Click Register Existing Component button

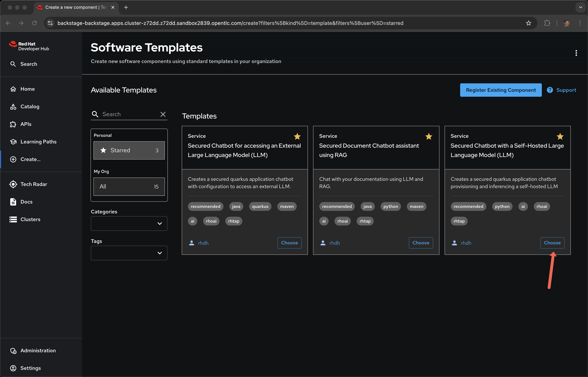[x=501, y=90]
